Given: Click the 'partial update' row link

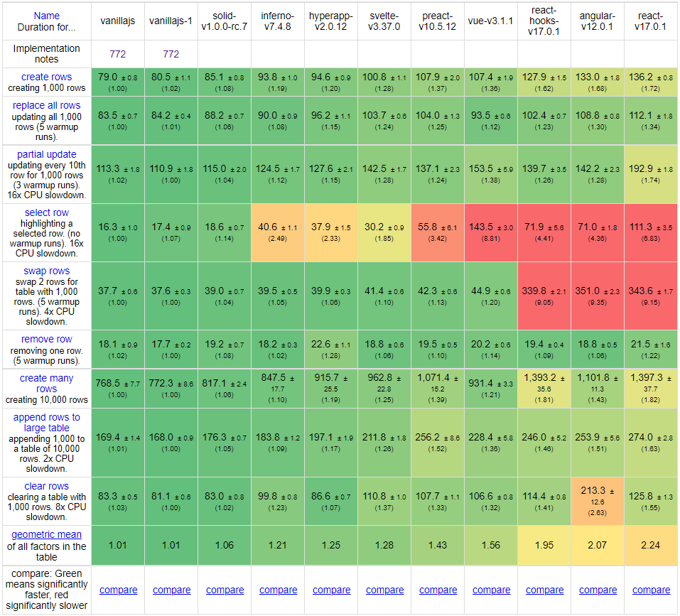Looking at the screenshot, I should pyautogui.click(x=46, y=154).
